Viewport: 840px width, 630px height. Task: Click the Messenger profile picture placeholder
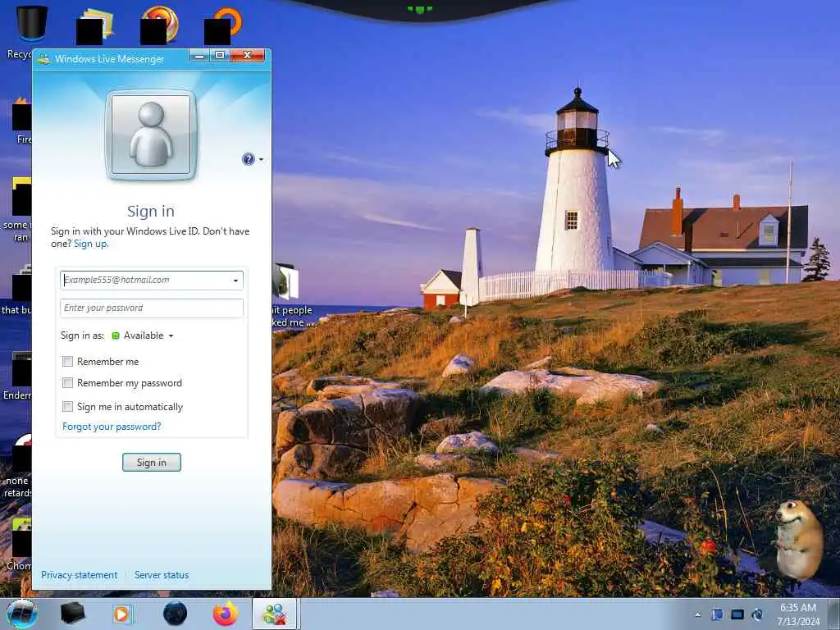point(151,135)
